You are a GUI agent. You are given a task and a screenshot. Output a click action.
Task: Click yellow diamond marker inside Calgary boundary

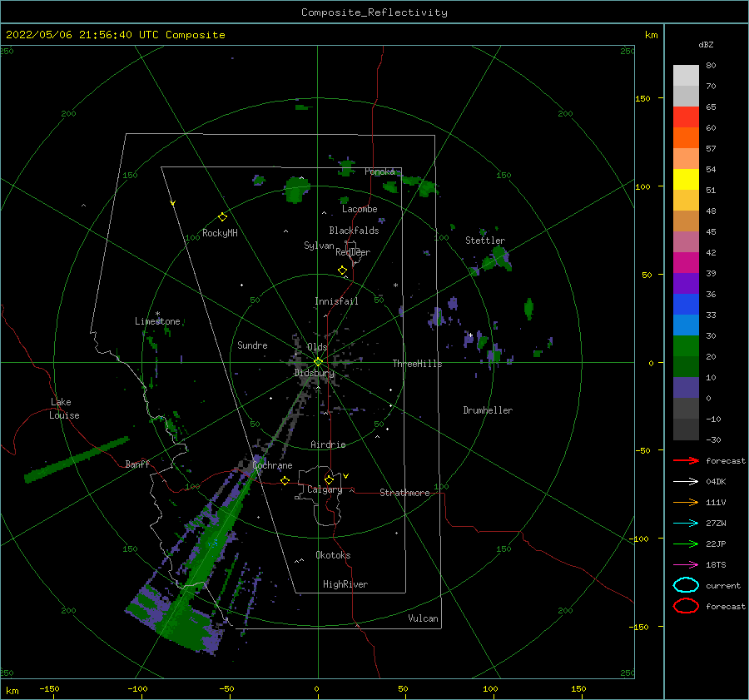pos(329,479)
